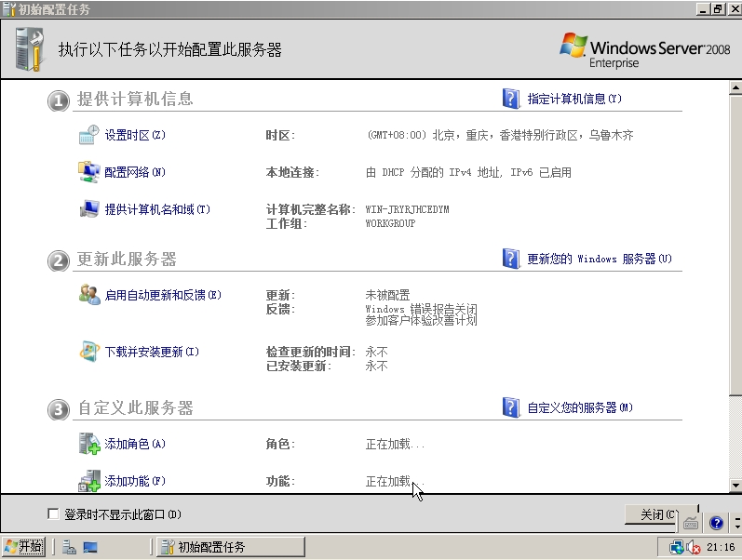Open 下载并安装更新 link
Viewport: 742px width, 560px height.
coord(152,352)
